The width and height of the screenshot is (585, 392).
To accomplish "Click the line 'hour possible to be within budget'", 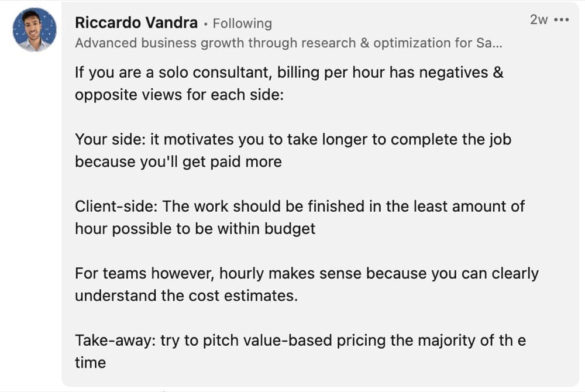I will 195,229.
